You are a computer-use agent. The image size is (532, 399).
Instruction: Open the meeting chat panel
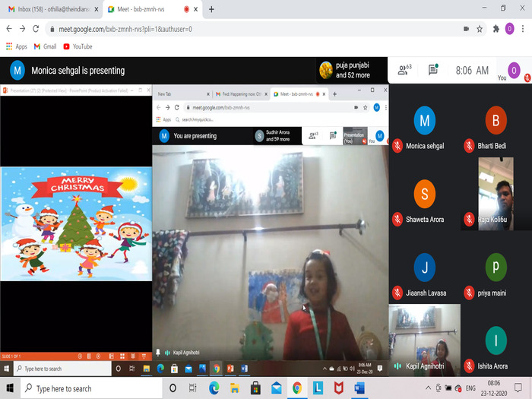tap(433, 70)
